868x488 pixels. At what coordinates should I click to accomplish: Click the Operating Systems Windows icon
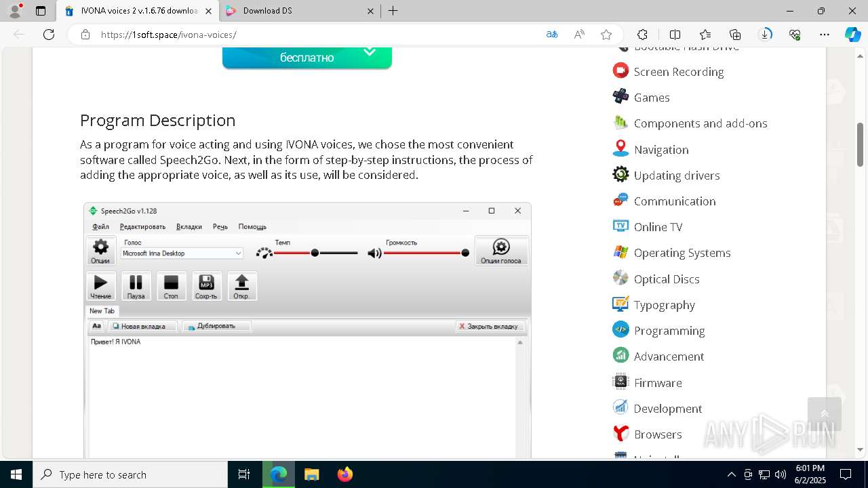(x=620, y=252)
